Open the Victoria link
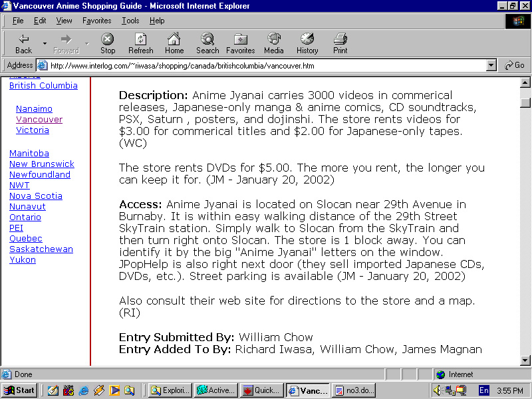This screenshot has height=399, width=532. coord(32,130)
